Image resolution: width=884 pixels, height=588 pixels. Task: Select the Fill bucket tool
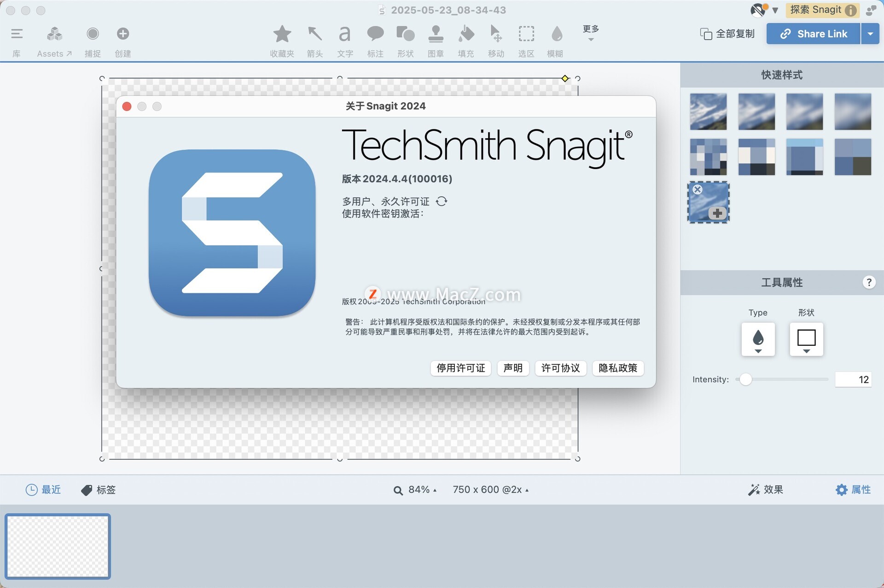[x=466, y=34]
